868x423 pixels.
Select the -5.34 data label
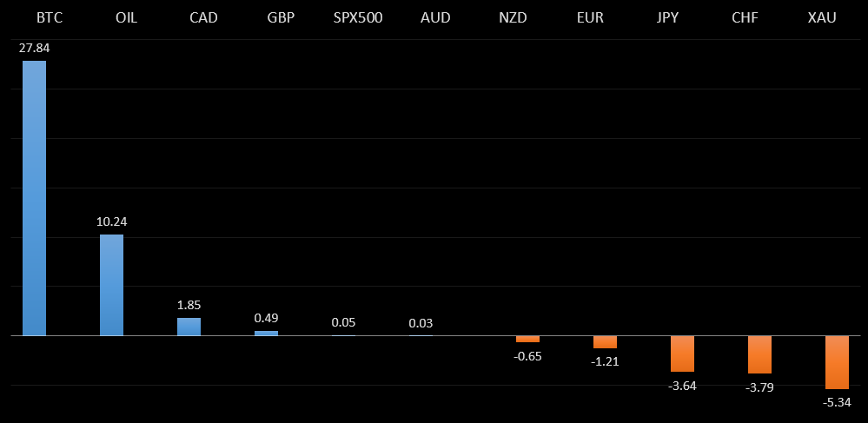(837, 402)
